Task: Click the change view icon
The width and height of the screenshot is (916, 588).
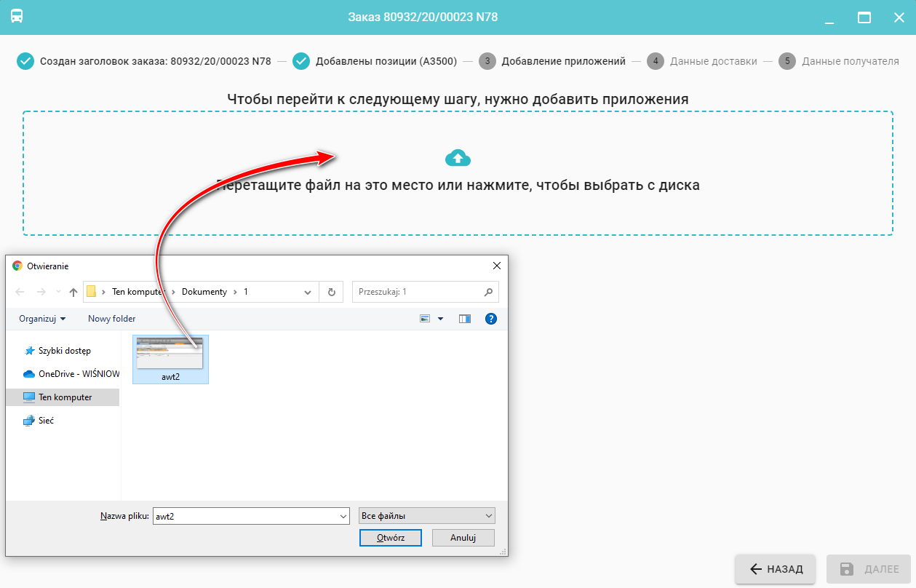Action: click(x=426, y=319)
